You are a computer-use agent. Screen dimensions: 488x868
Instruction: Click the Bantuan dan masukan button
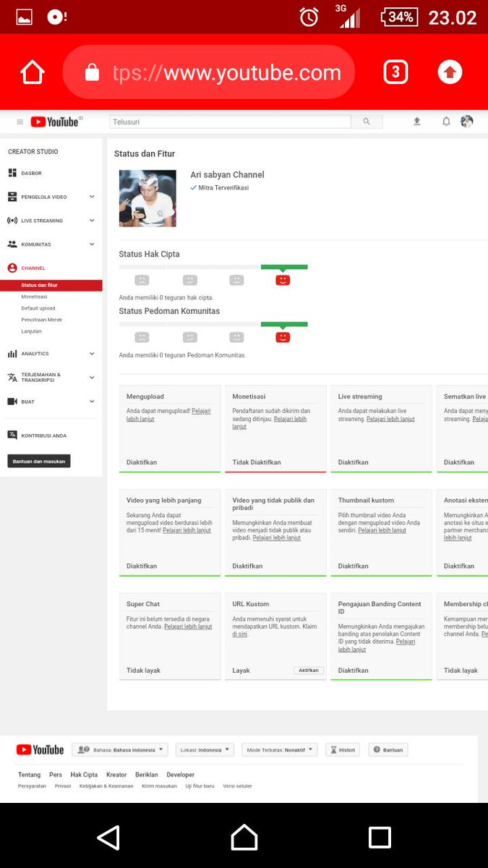point(39,461)
